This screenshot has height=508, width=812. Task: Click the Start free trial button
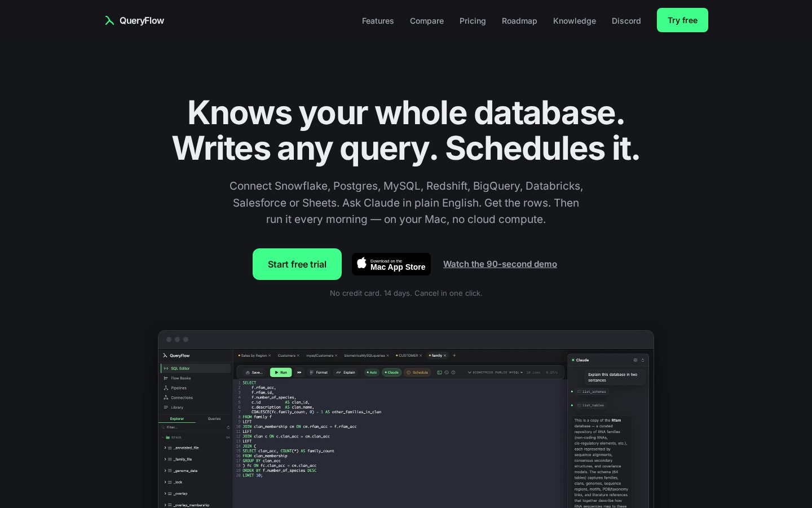[x=297, y=264]
